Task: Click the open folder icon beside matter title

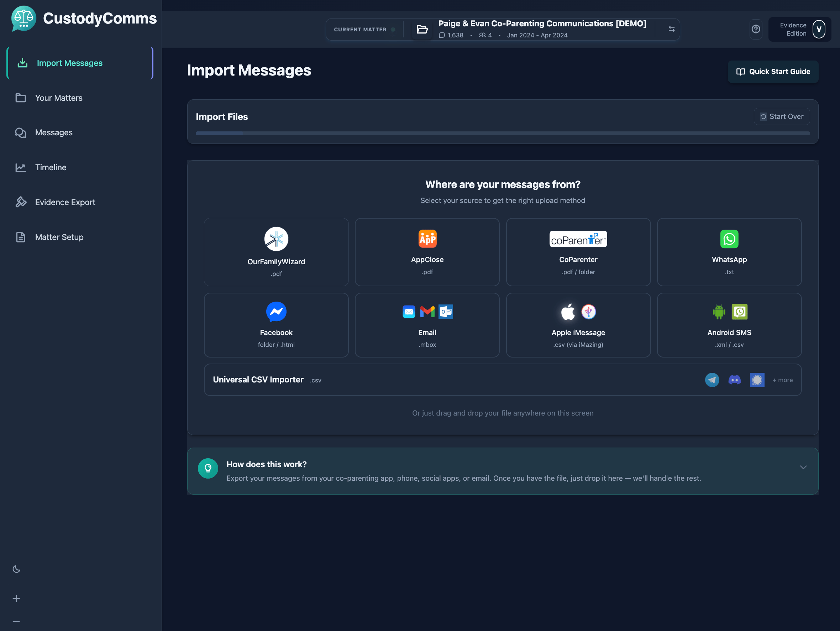Action: tap(422, 29)
